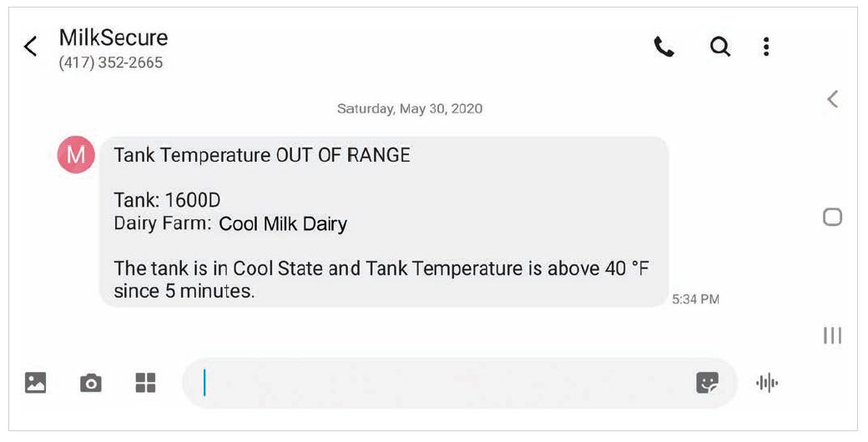
Task: Tap the "Cool Milk Dairy" farm name
Action: click(x=283, y=224)
